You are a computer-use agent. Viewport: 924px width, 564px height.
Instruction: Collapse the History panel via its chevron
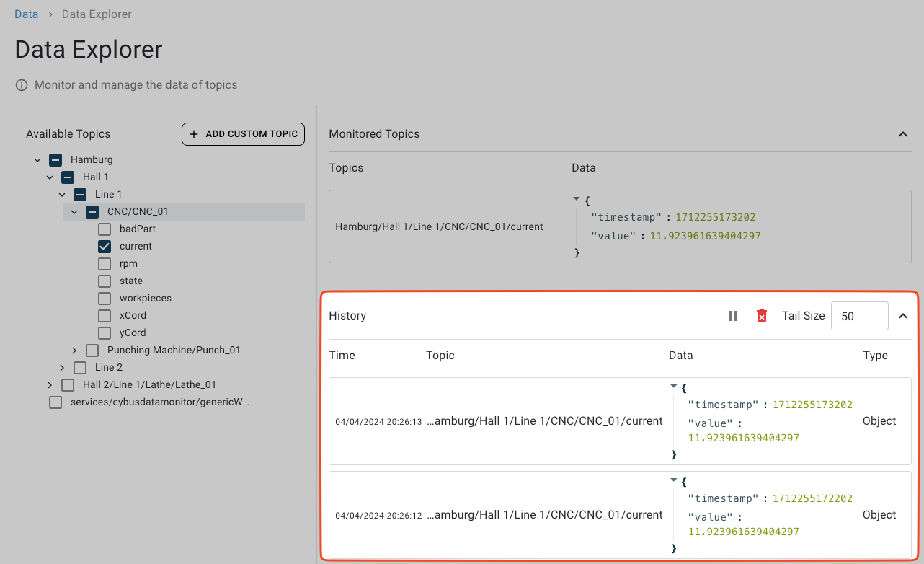tap(903, 315)
